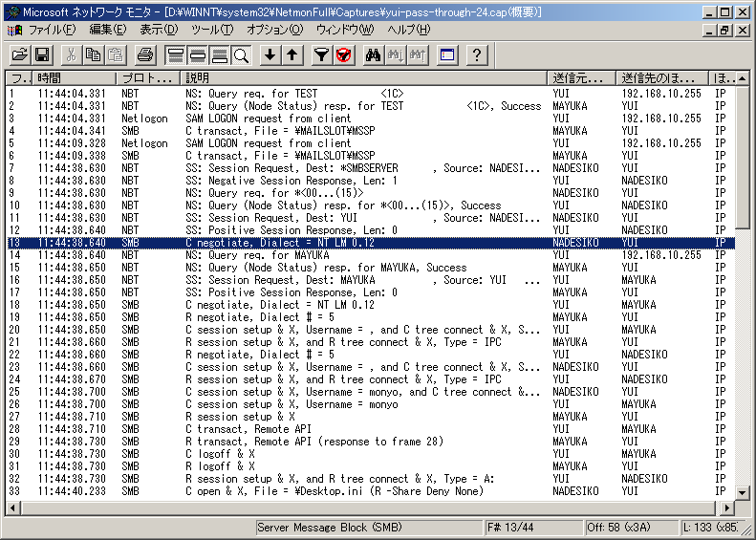Click the Find next frame icon

coord(395,55)
